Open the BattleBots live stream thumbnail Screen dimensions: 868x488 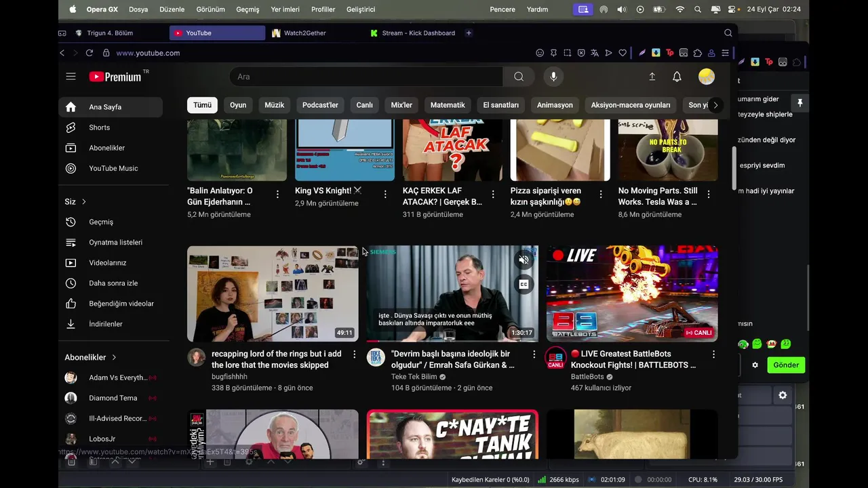(x=632, y=293)
